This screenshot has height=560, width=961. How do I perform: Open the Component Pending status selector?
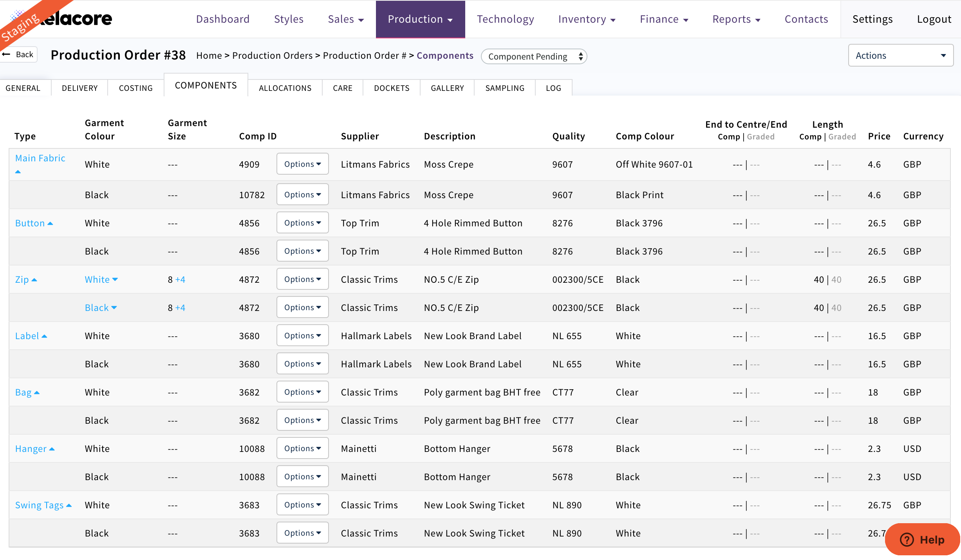[x=534, y=56]
